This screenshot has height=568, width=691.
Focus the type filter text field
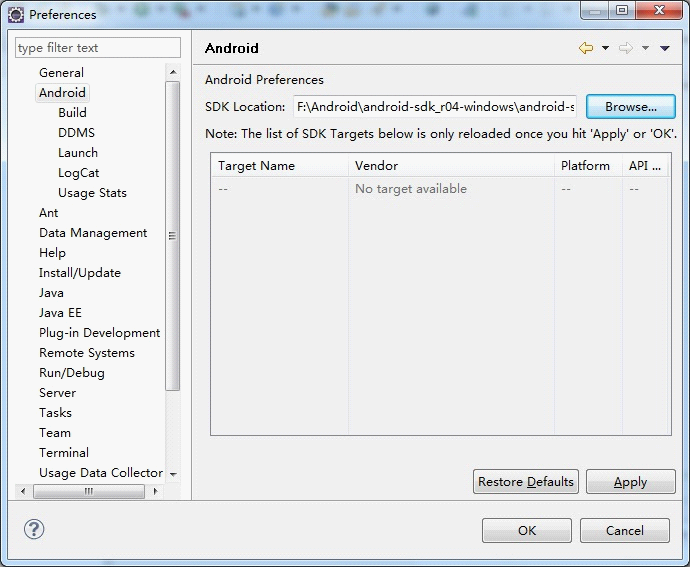(98, 48)
